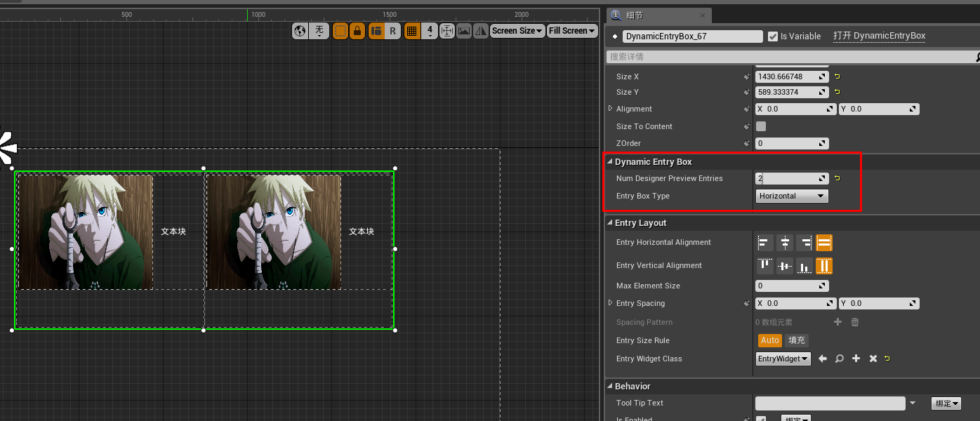Open the 绑定 menu for Tool Tip Text
Viewport: 980px width, 421px height.
point(946,403)
